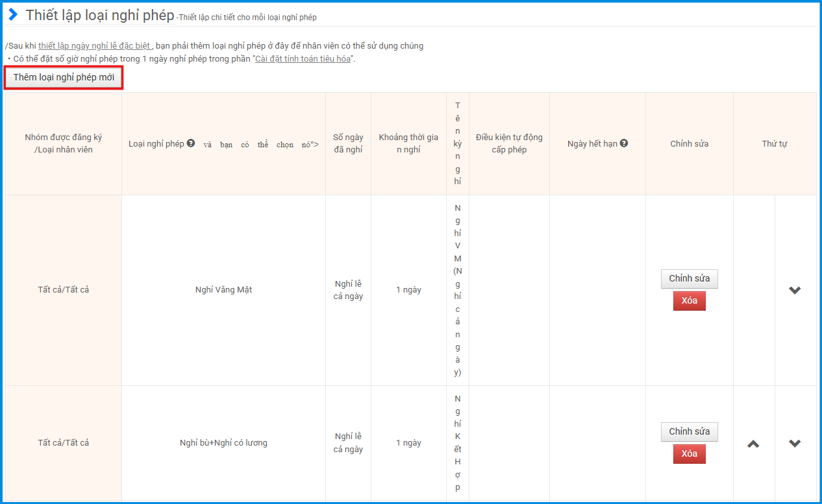Move "Nghỉ bù+Nghỉ có lương" down one position

[795, 444]
